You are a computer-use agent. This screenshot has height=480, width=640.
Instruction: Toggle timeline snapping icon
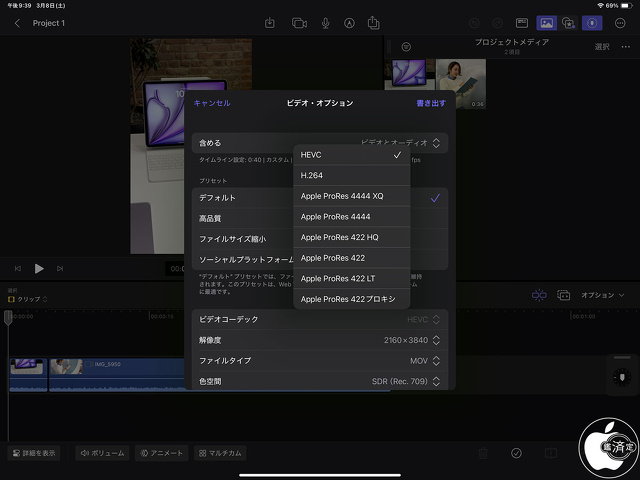pos(539,295)
